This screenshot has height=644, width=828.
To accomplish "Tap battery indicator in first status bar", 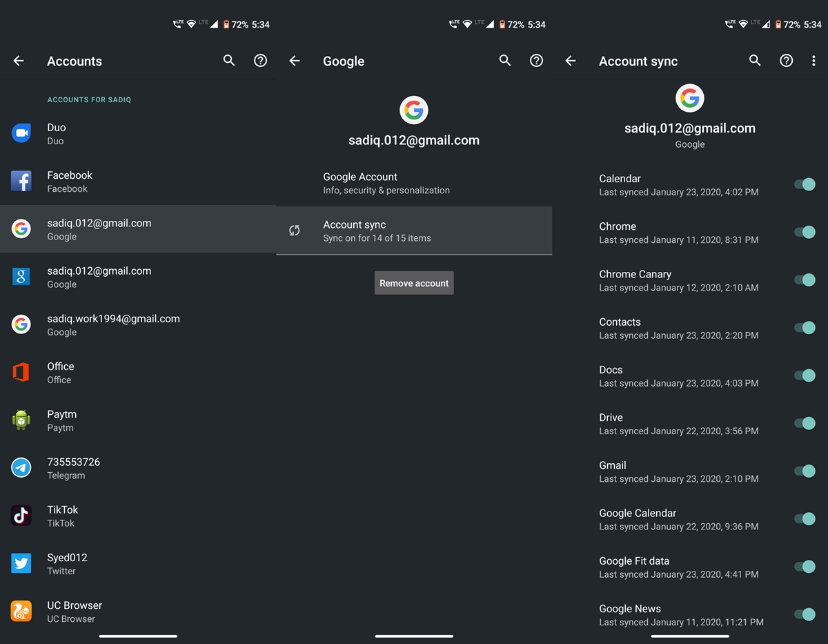I will pos(226,24).
